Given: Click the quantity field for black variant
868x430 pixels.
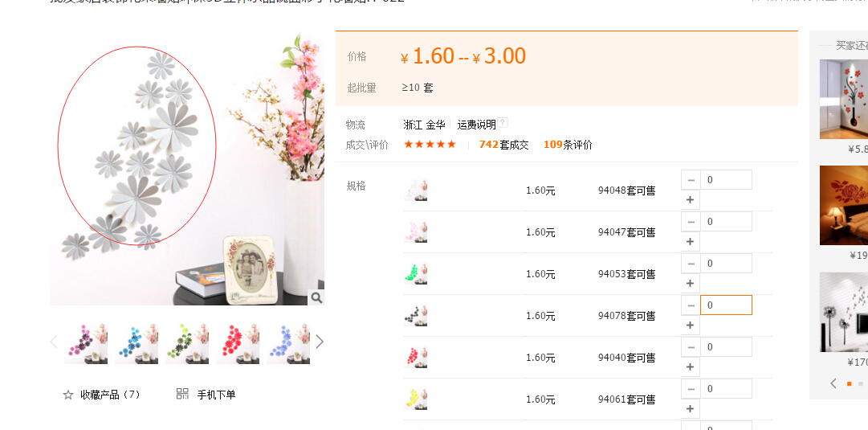Looking at the screenshot, I should point(726,305).
